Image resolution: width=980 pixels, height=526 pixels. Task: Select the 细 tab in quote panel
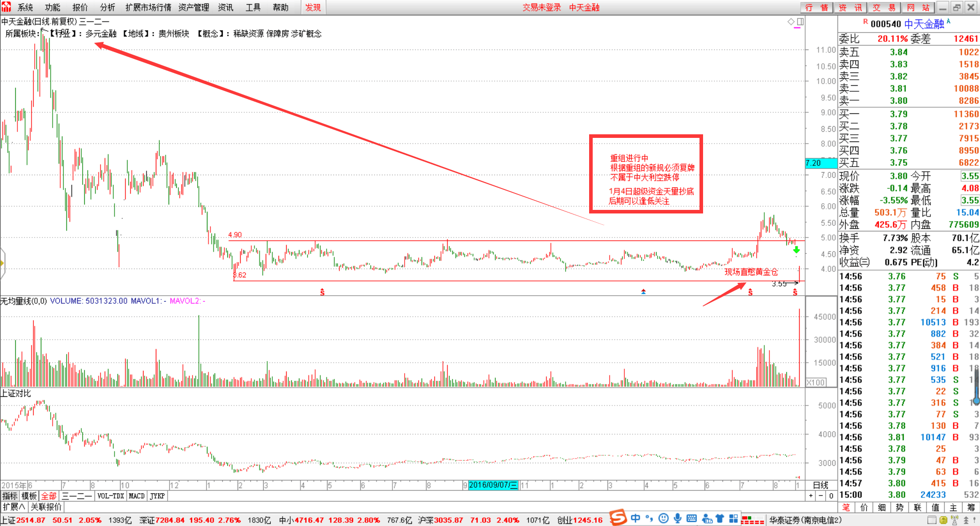[x=882, y=507]
